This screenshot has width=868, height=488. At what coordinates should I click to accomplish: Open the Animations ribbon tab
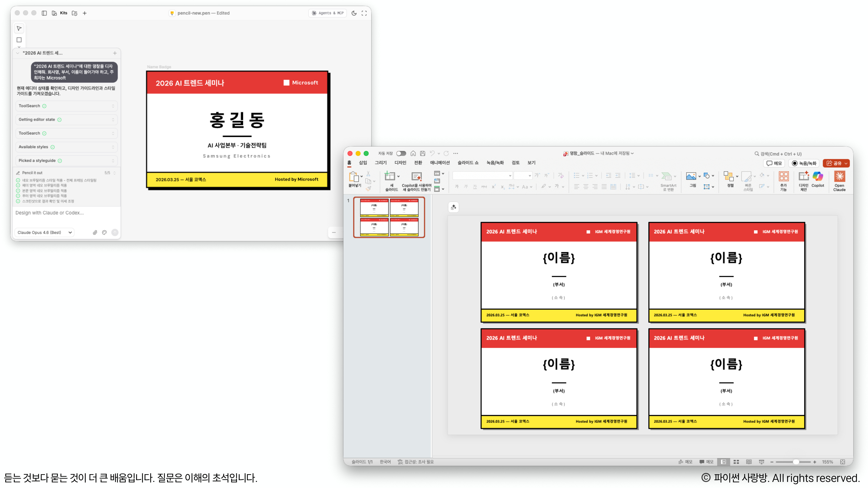(439, 163)
